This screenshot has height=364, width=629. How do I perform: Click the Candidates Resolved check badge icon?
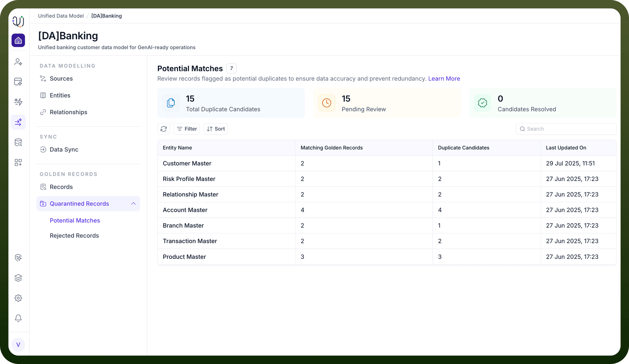tap(483, 103)
